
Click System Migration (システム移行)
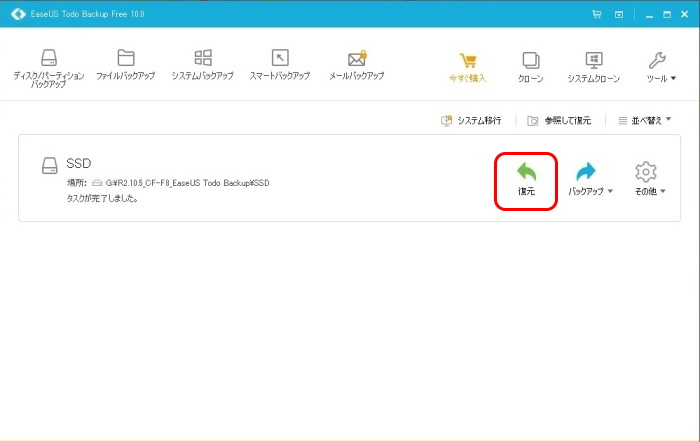pos(471,121)
